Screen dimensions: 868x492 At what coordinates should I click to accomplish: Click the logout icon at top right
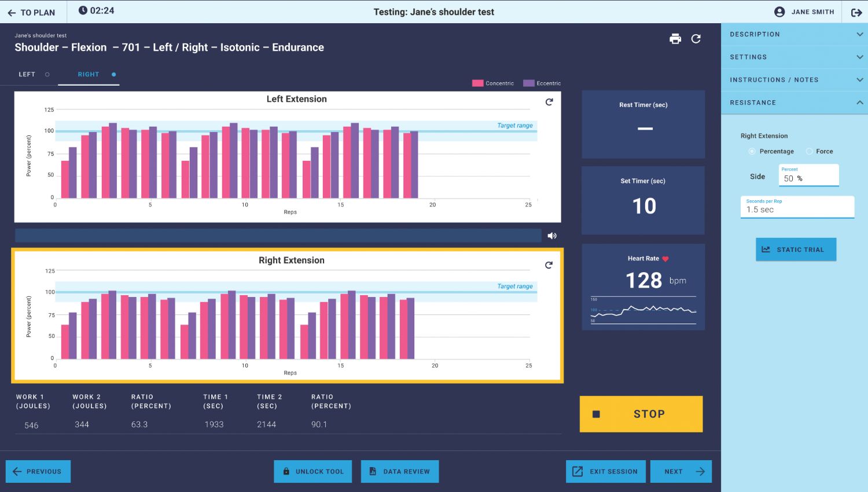coord(856,12)
